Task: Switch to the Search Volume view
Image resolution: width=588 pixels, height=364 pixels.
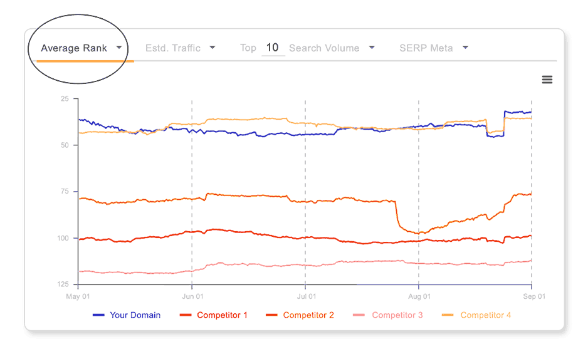Action: pos(324,48)
